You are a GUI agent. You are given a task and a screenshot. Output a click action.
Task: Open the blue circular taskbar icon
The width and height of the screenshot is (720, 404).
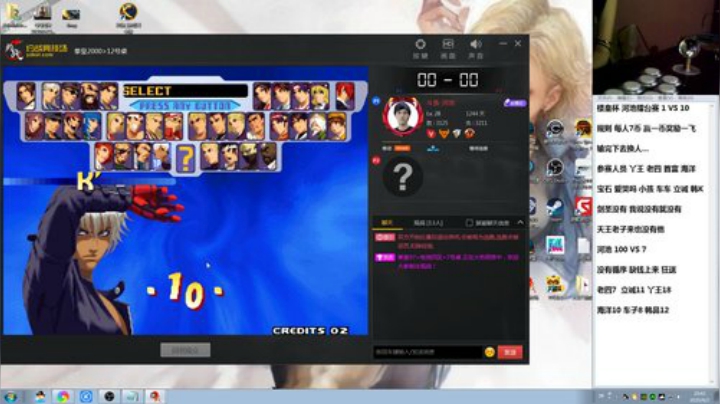pos(86,397)
